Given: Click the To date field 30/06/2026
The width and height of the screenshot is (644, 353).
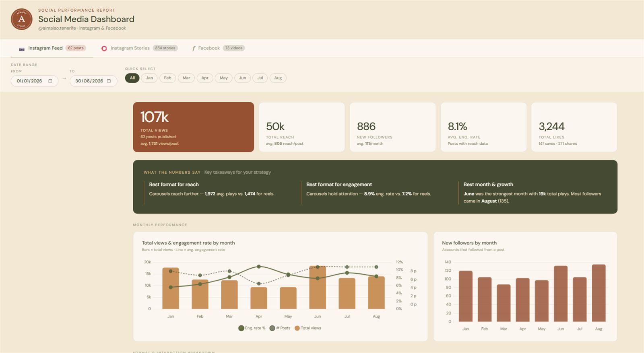Looking at the screenshot, I should pos(93,81).
